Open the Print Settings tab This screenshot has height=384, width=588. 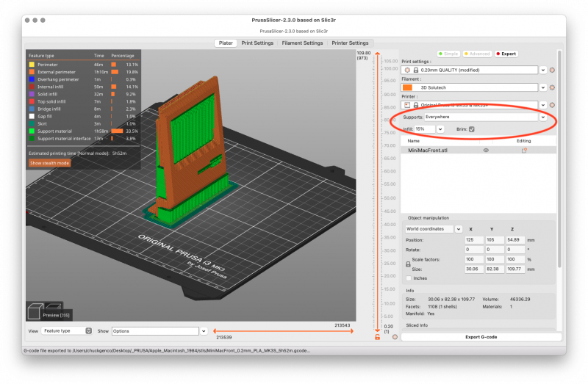point(257,43)
